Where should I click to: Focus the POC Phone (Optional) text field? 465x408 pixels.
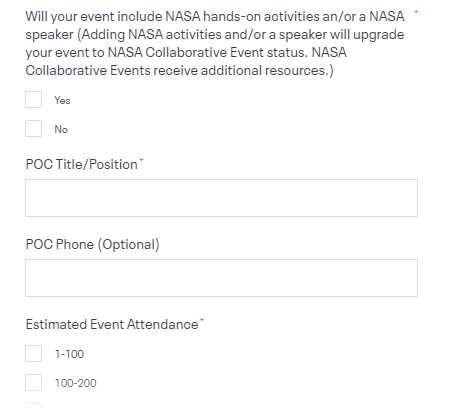[221, 278]
